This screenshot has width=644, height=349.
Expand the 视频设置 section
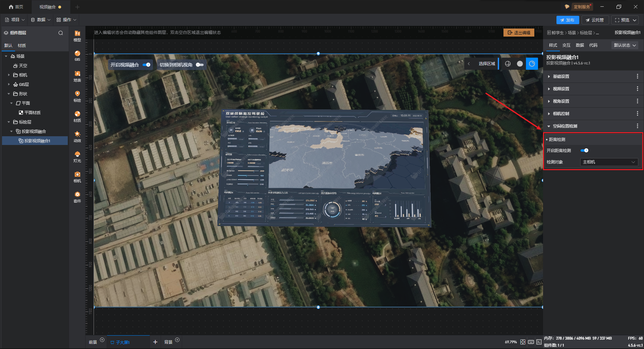561,89
